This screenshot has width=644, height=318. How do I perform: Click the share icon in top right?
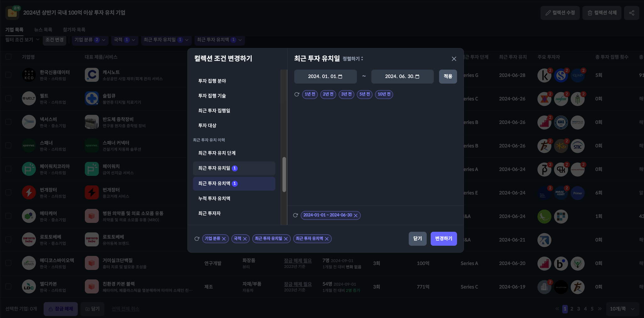(x=631, y=13)
